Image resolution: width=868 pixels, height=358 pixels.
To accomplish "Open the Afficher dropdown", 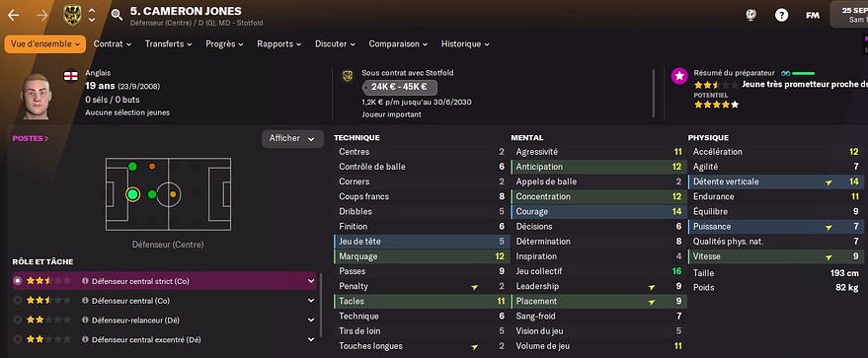I will (x=292, y=139).
